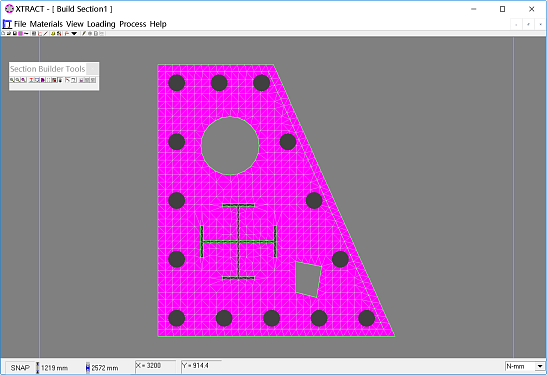Open the Help menu

158,24
